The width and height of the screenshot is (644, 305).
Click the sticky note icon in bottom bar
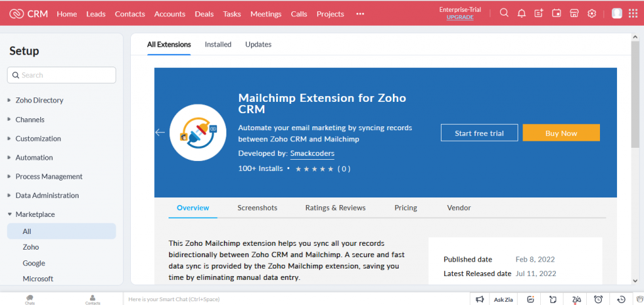[553, 299]
